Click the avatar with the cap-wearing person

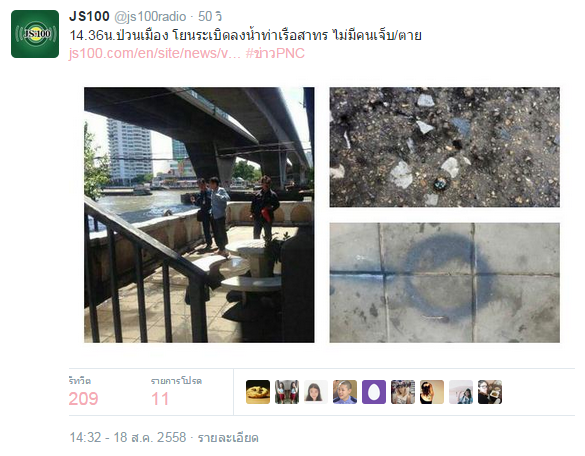pyautogui.click(x=403, y=392)
